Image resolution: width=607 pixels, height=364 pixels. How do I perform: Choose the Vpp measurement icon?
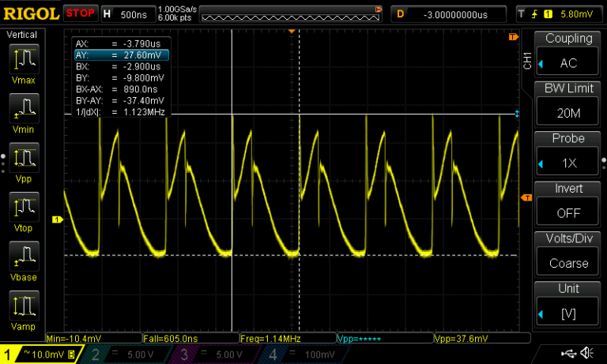click(x=23, y=159)
